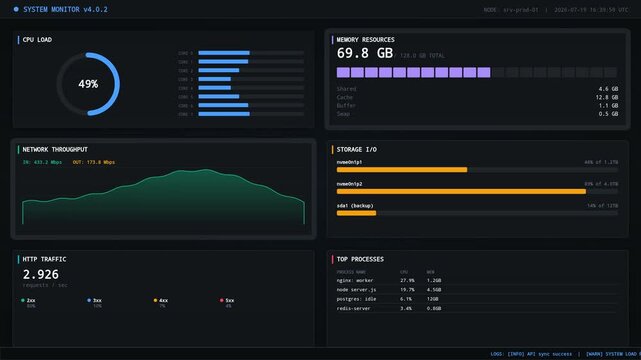Select the CORE 2 usage bar
Screen dimensions: 641x360
pyautogui.click(x=251, y=70)
